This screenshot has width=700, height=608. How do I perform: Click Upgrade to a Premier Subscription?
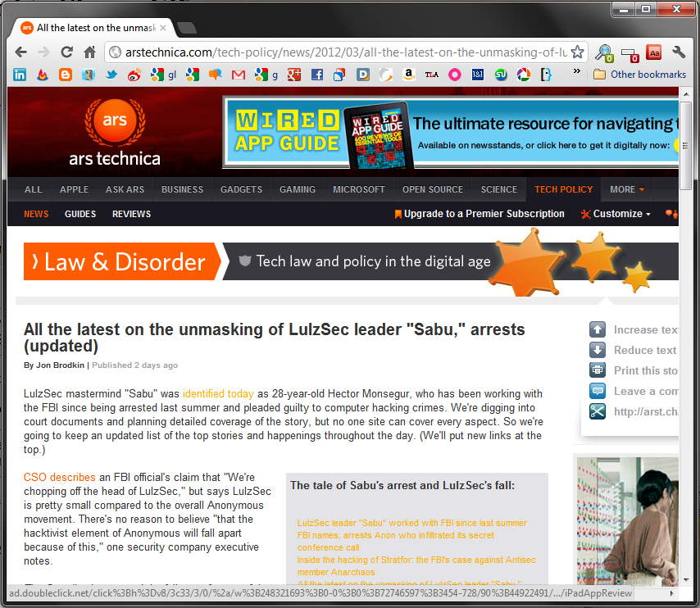tap(480, 214)
